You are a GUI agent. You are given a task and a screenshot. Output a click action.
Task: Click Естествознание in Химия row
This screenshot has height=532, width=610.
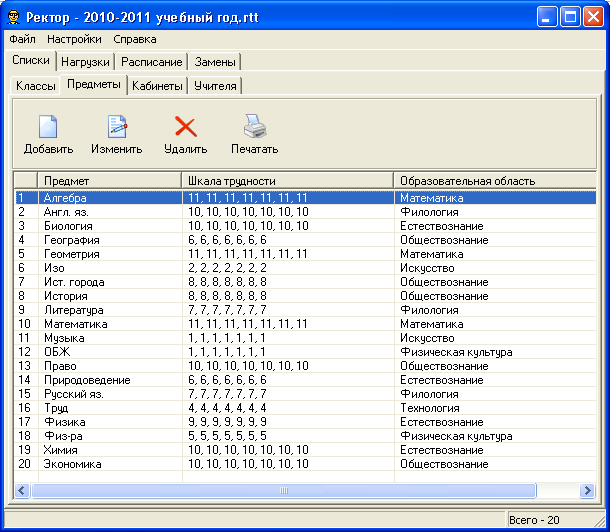442,450
